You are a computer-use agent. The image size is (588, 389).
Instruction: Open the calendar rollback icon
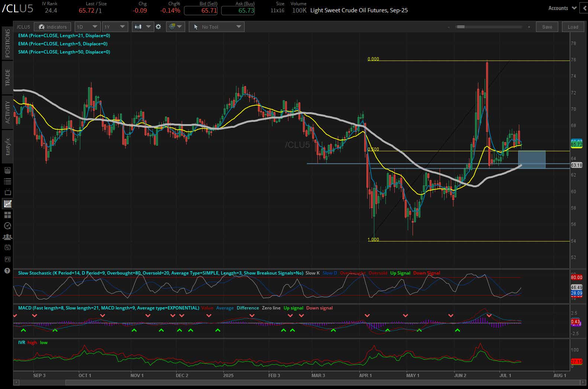tap(7, 247)
